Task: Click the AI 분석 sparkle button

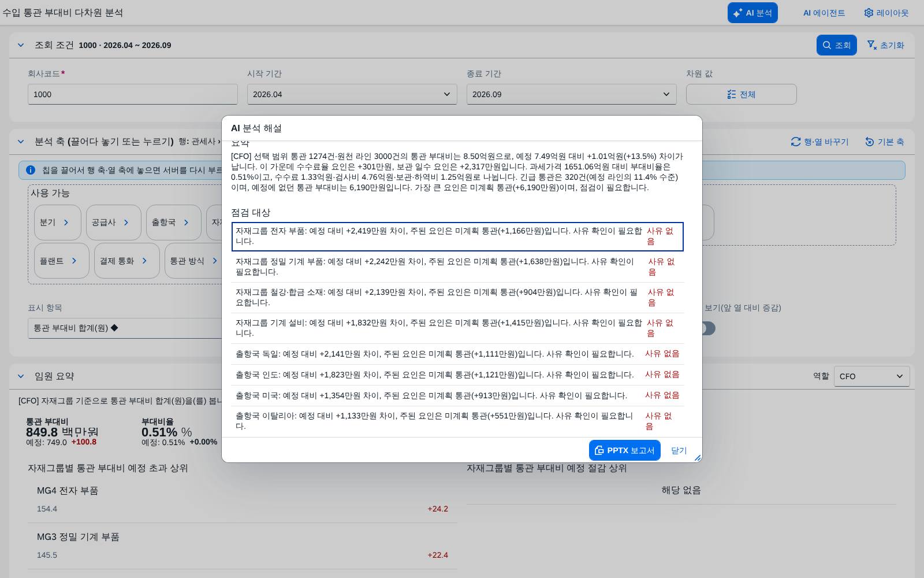Action: (752, 13)
